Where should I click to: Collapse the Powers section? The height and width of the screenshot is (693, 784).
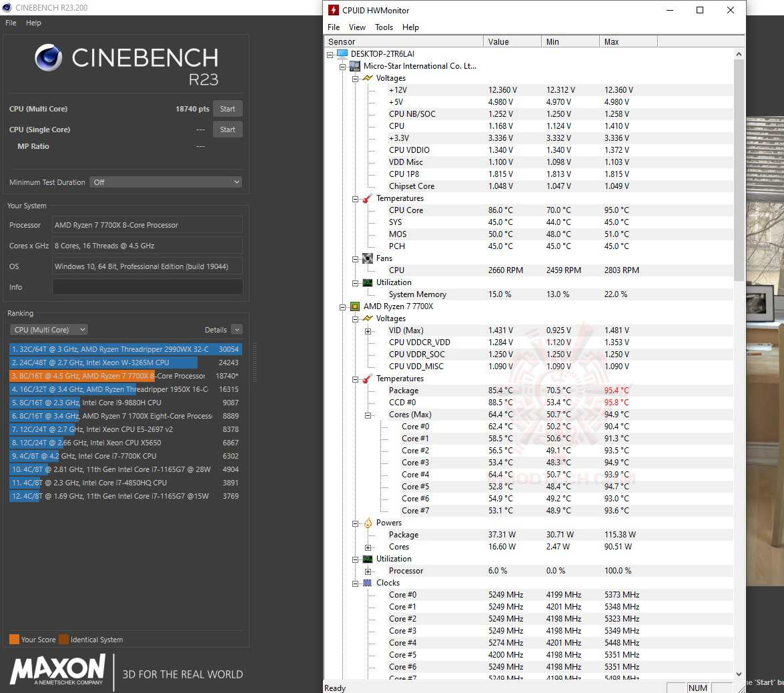tap(355, 523)
